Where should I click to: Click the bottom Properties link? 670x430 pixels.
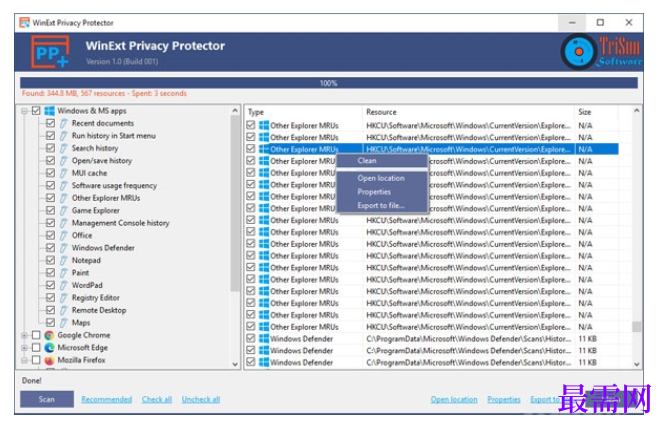pos(504,399)
